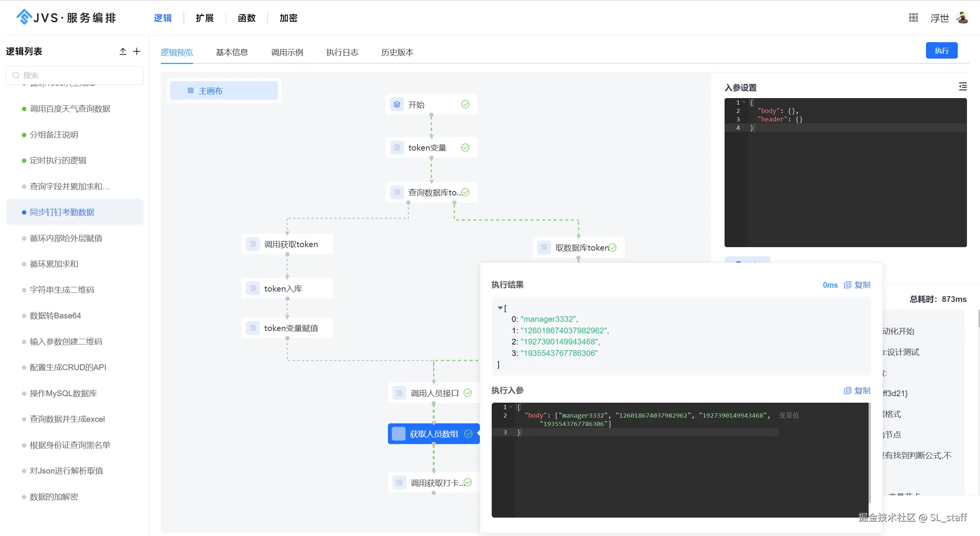Fold line 1 in 执行入参 editor
Screen dimensions: 980x536
[x=511, y=407]
